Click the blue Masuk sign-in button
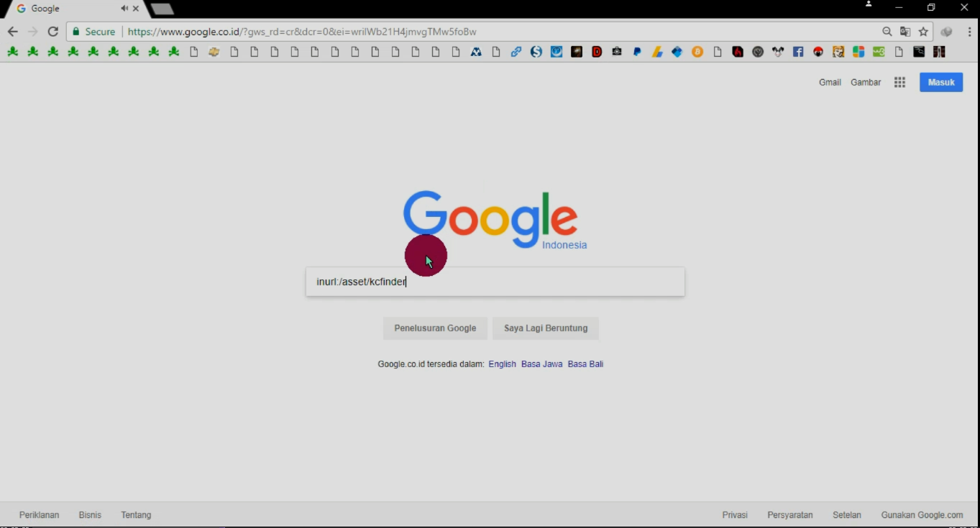 click(940, 82)
